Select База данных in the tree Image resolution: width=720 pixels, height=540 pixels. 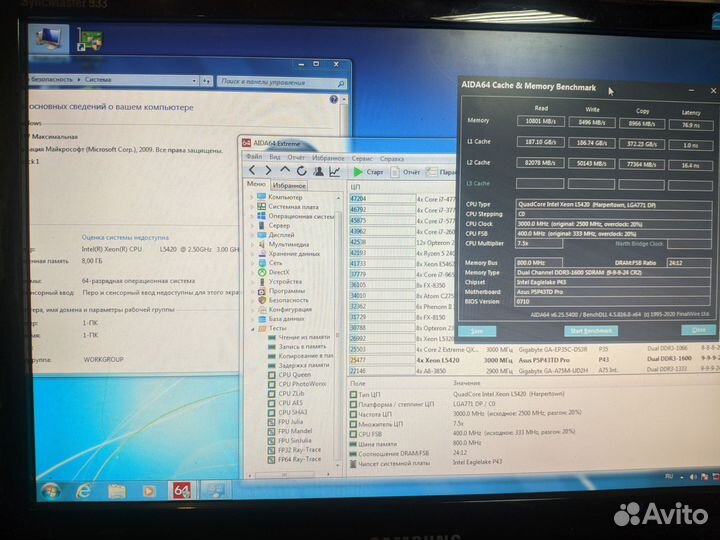(286, 319)
